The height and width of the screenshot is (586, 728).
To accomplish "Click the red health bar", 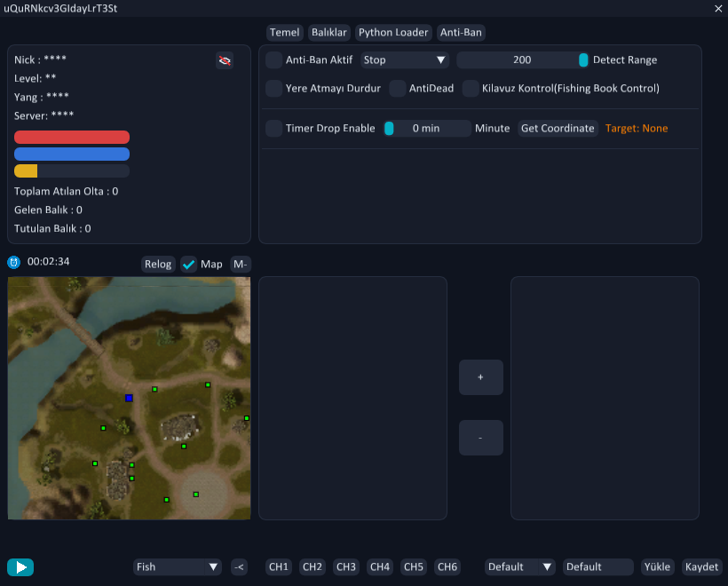I will (72, 137).
